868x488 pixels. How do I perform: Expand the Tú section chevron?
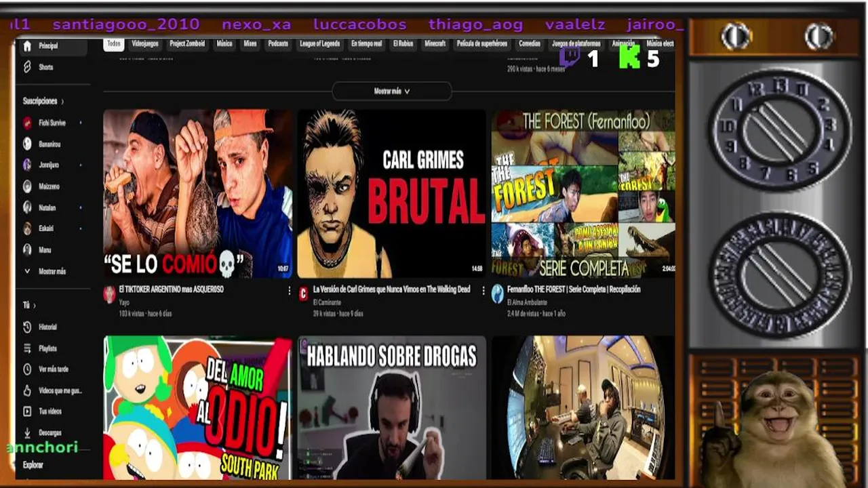35,306
